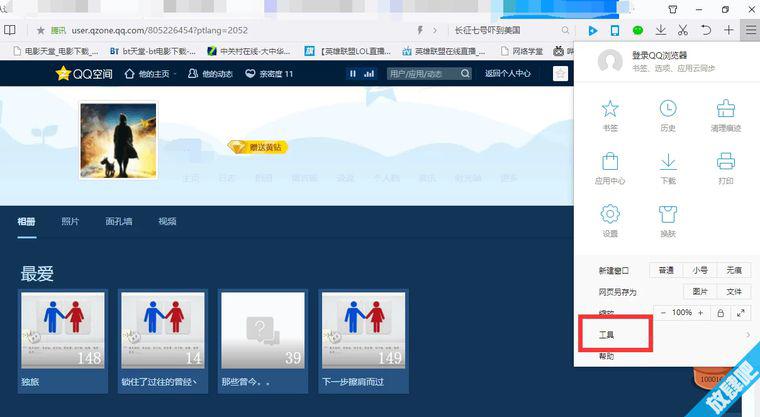Click the 赠送黄钻 button
The image size is (760, 417).
click(258, 147)
